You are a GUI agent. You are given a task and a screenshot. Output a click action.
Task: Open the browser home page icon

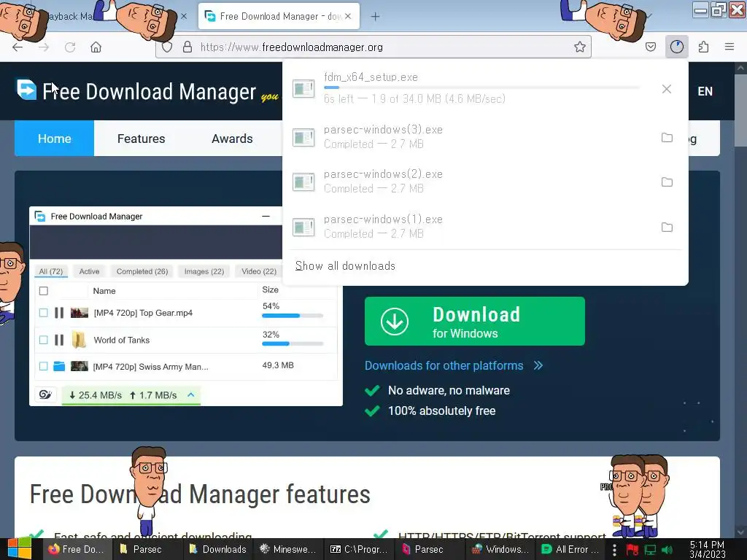(x=96, y=47)
